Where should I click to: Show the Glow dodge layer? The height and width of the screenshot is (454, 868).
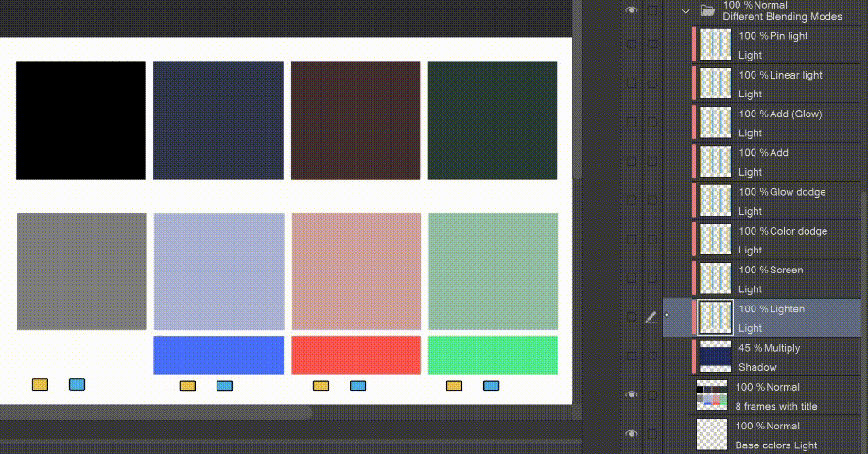[632, 200]
